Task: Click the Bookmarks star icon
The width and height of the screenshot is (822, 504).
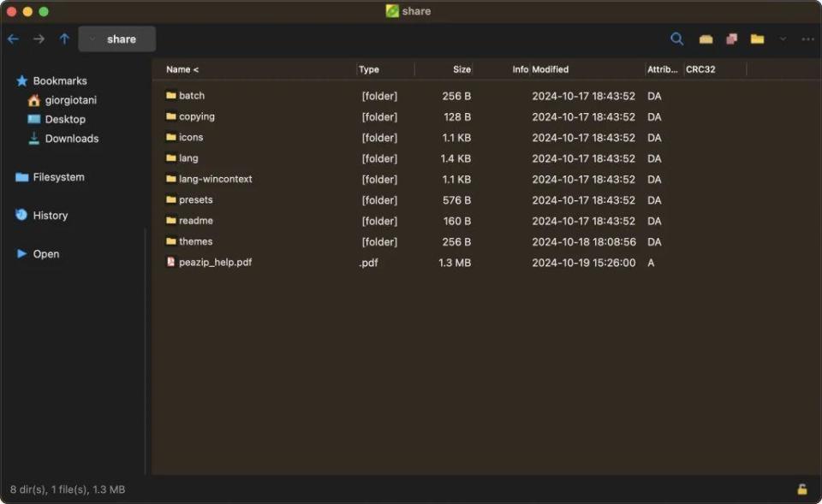Action: (22, 80)
